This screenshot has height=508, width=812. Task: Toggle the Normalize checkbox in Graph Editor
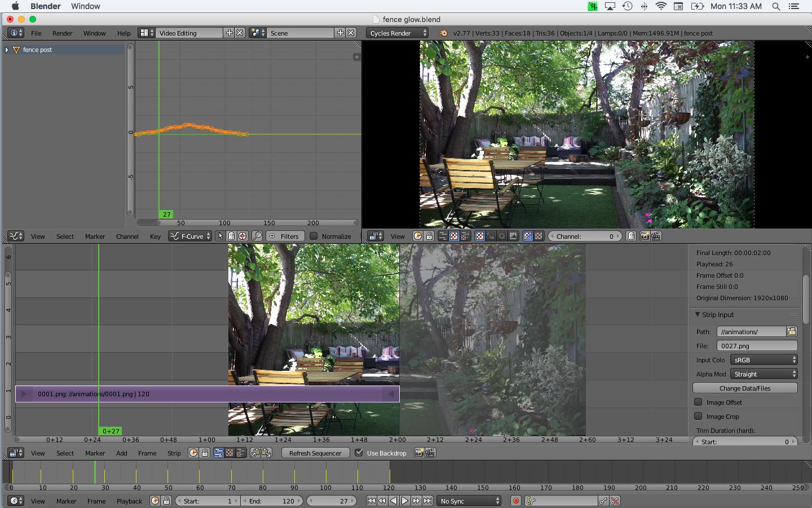314,236
